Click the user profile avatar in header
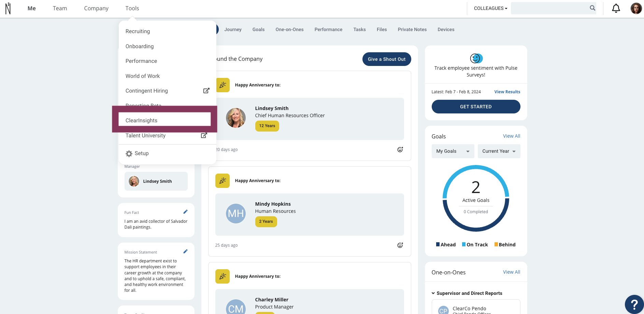644x314 pixels. coord(636,8)
